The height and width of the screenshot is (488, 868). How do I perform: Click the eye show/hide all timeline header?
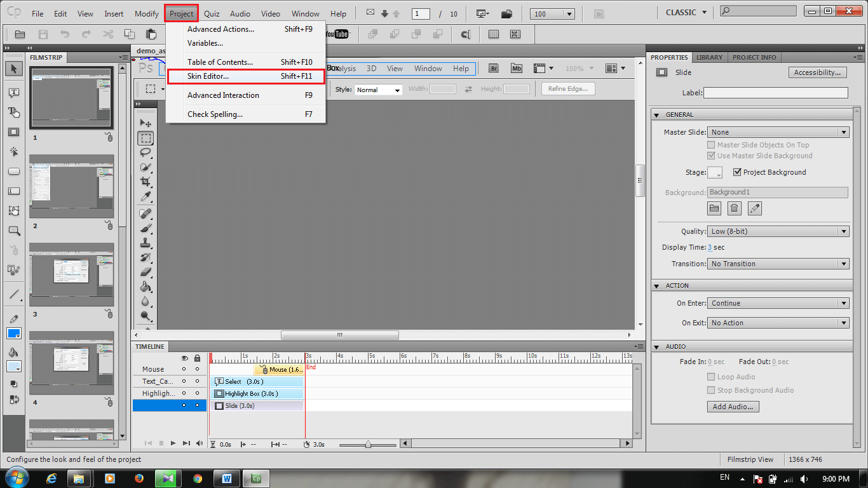[x=185, y=358]
